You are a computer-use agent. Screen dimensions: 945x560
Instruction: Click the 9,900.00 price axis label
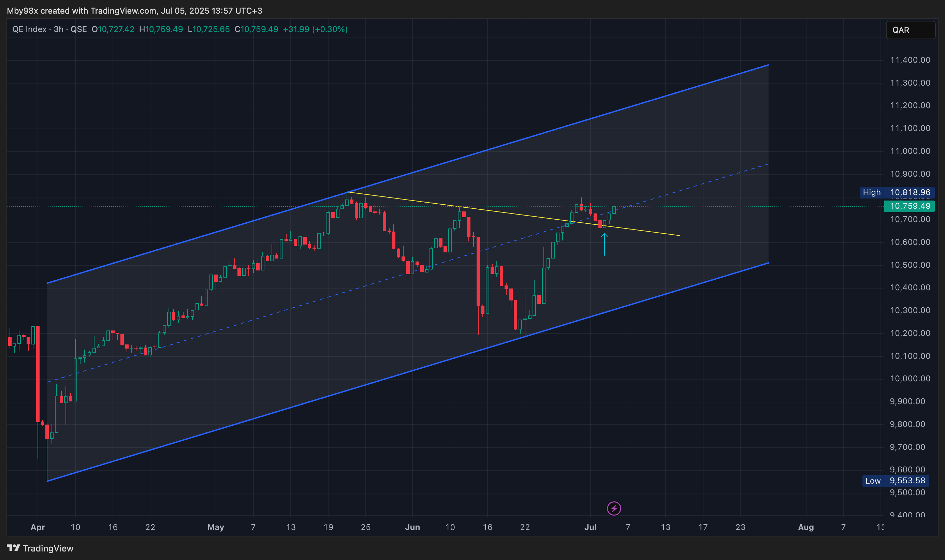pyautogui.click(x=907, y=401)
